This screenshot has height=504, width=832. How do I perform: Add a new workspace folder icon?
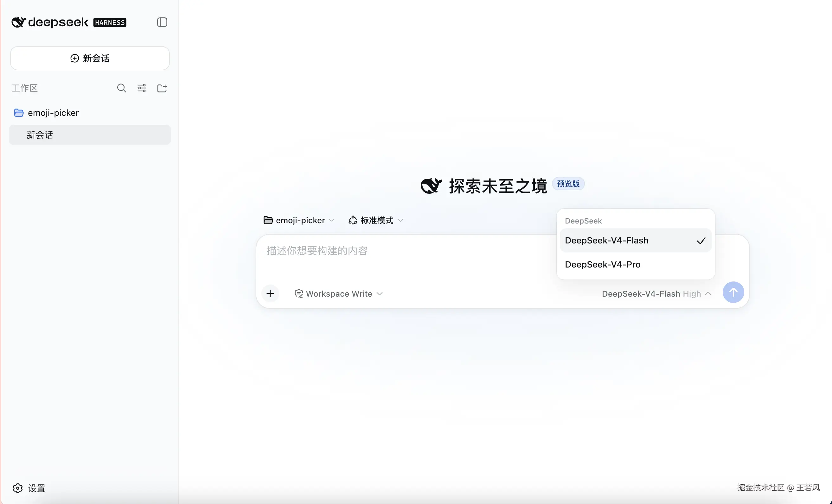tap(162, 88)
